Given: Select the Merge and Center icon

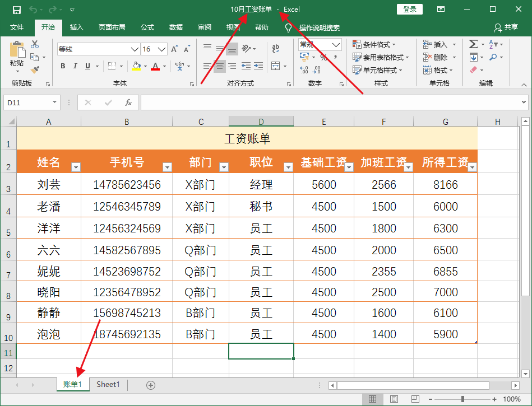Looking at the screenshot, I should tap(275, 66).
